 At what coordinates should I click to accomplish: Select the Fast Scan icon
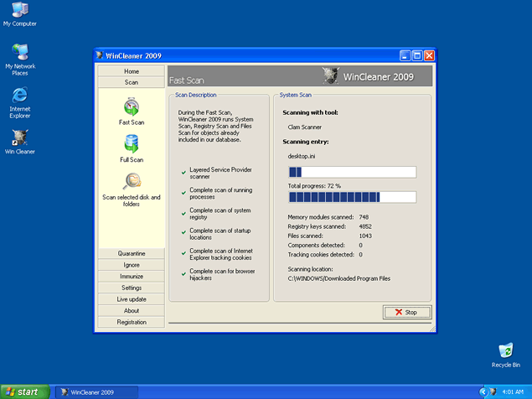point(132,107)
